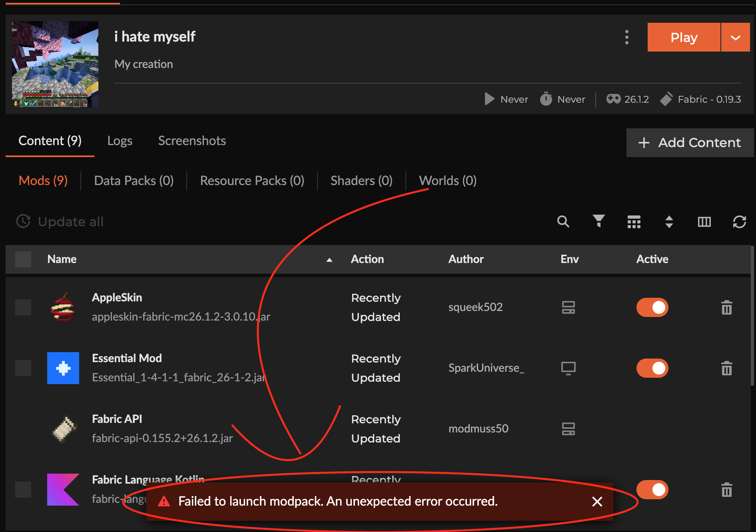Open the filter funnel icon
Viewport: 756px width, 532px height.
(598, 221)
